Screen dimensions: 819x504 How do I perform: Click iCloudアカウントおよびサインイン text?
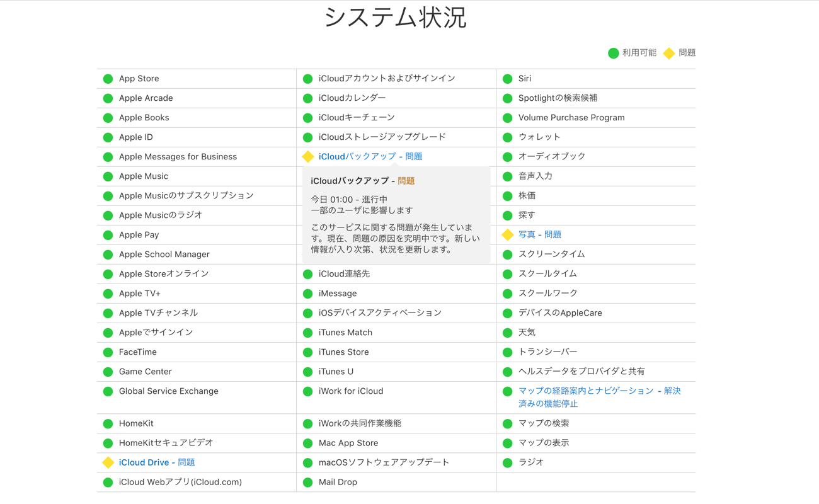[387, 79]
